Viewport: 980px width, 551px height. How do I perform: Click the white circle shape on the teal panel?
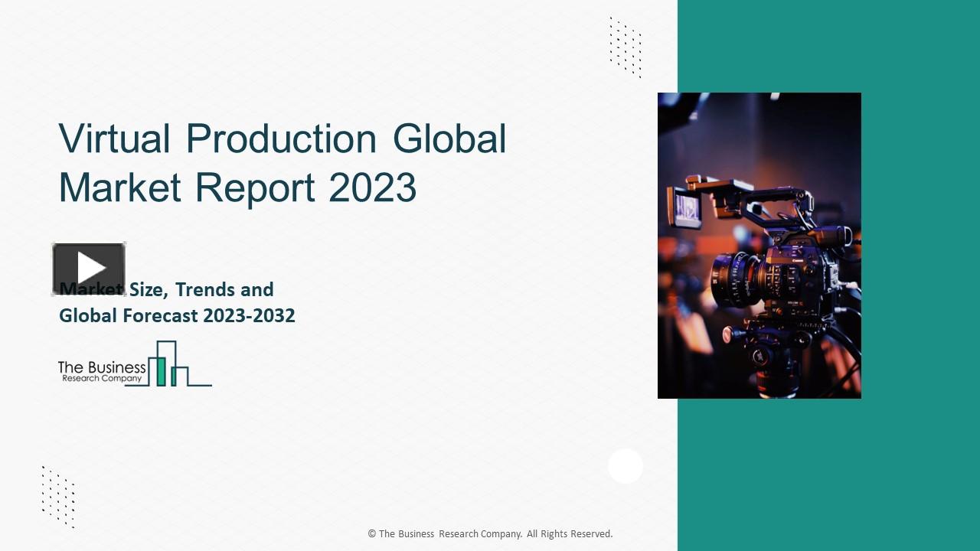point(626,466)
